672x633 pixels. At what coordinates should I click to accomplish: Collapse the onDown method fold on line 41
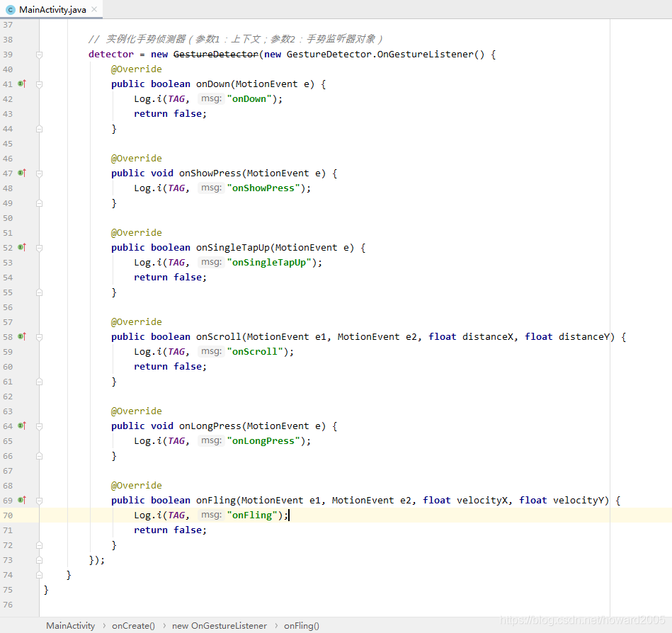[x=39, y=84]
